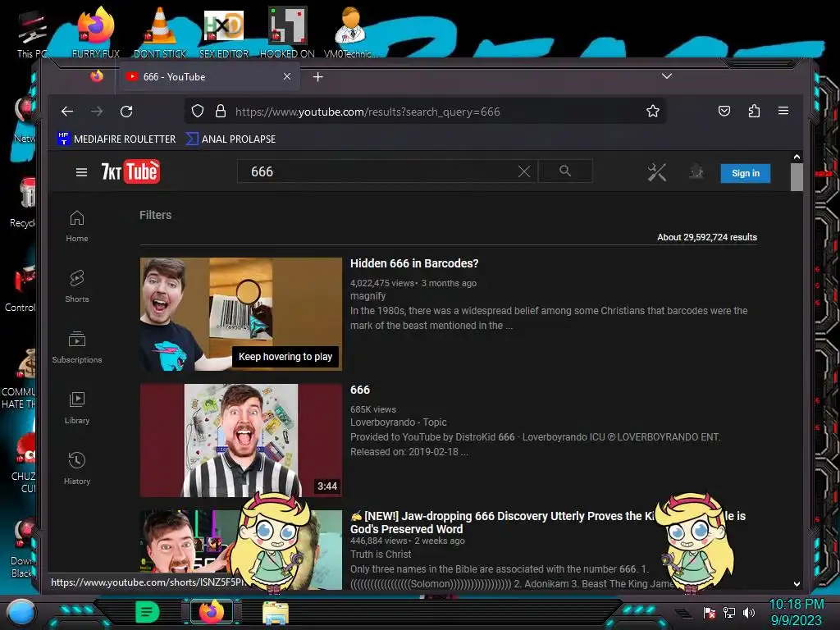Open the video titled 666
This screenshot has width=840, height=630.
[x=360, y=390]
